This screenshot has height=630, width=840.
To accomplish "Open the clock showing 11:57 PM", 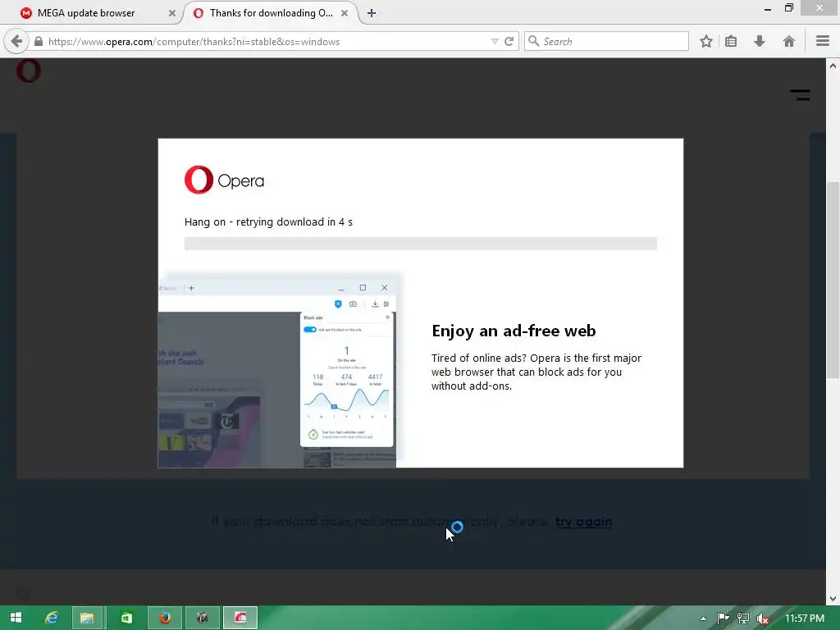I will 805,619.
